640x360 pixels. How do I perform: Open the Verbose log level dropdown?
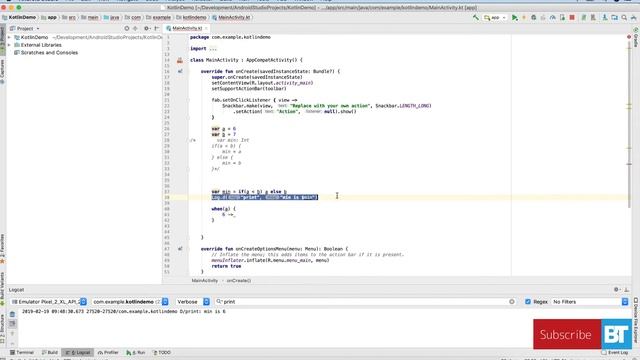coord(192,302)
